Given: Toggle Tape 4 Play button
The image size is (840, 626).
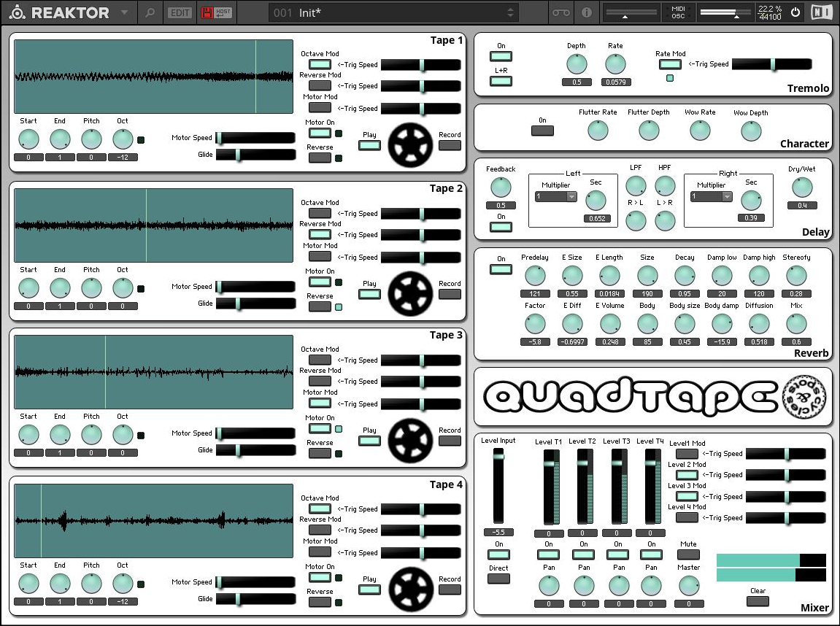Looking at the screenshot, I should [369, 590].
